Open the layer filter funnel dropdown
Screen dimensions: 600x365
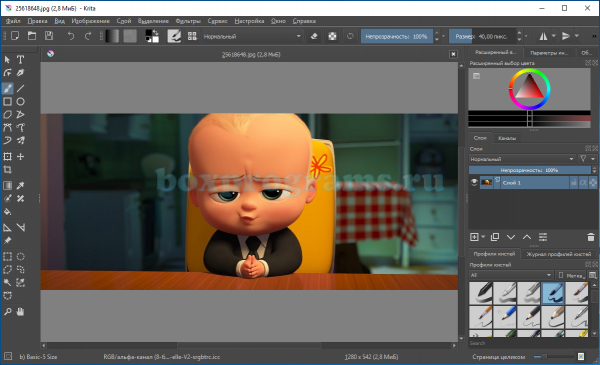click(587, 159)
